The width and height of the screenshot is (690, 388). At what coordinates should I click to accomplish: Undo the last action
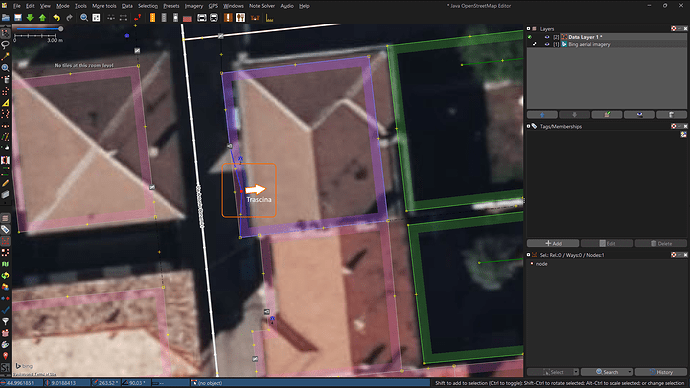[x=56, y=18]
